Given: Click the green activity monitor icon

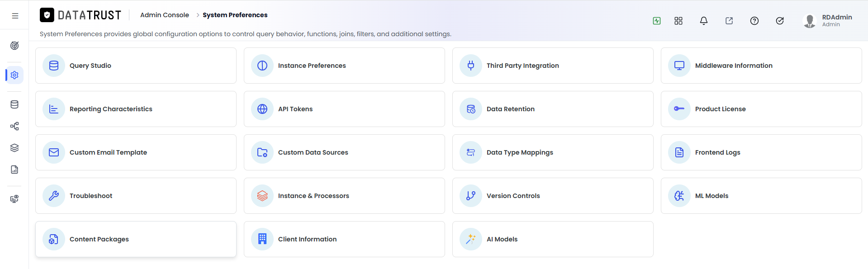Looking at the screenshot, I should click(x=657, y=21).
